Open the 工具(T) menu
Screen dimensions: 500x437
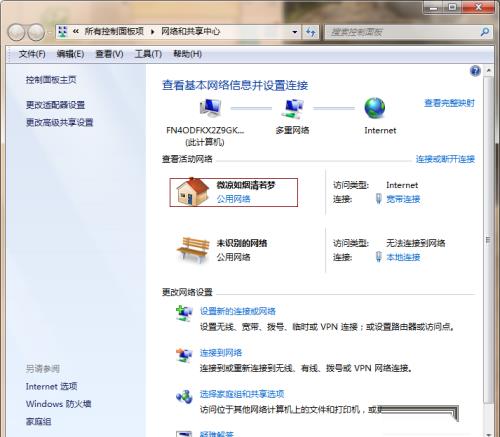click(148, 54)
